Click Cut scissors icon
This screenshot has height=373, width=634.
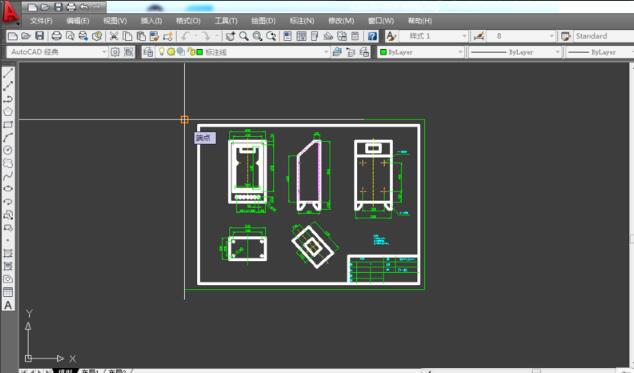(114, 36)
